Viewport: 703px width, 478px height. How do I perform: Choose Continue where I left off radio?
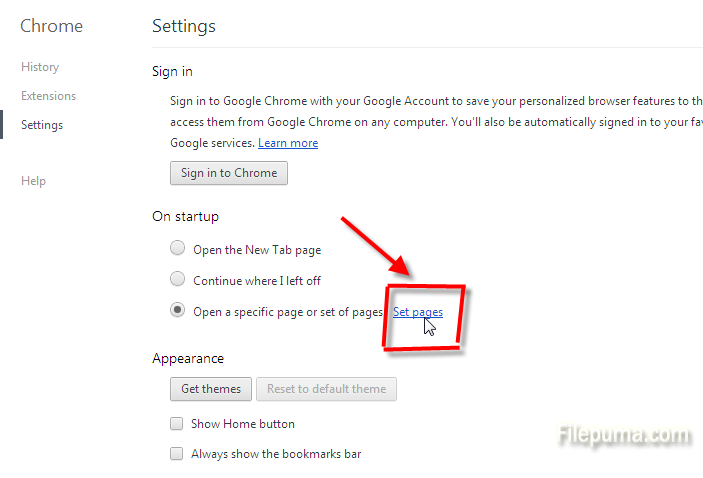177,280
